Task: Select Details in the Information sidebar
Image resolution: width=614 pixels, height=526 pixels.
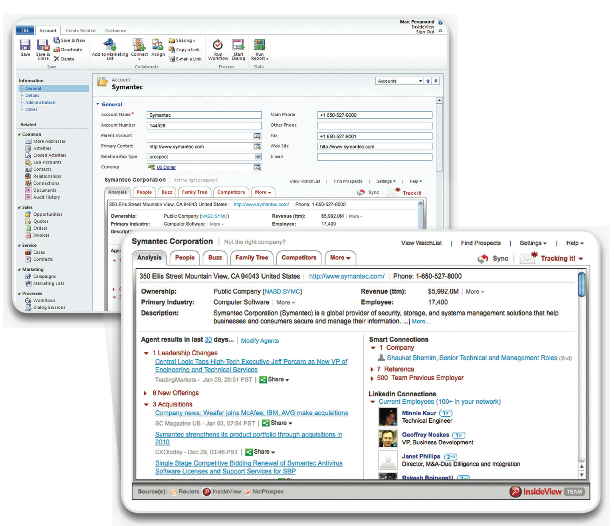Action: [32, 96]
